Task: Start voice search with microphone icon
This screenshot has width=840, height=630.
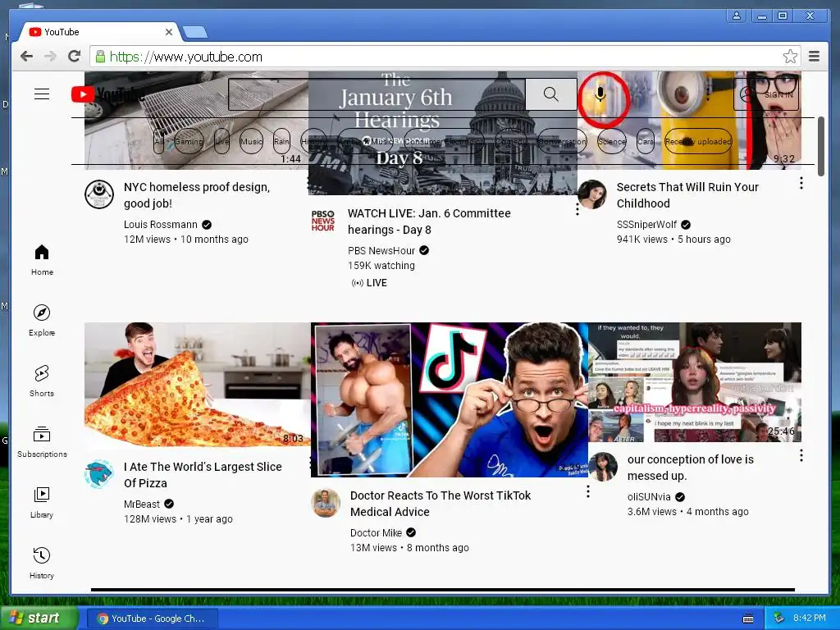Action: tap(600, 94)
